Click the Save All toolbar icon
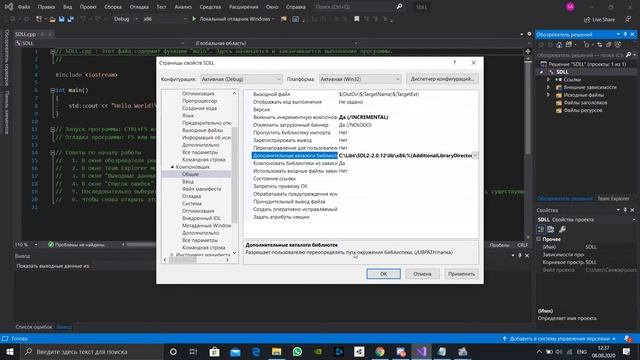The height and width of the screenshot is (360, 640). coord(70,19)
